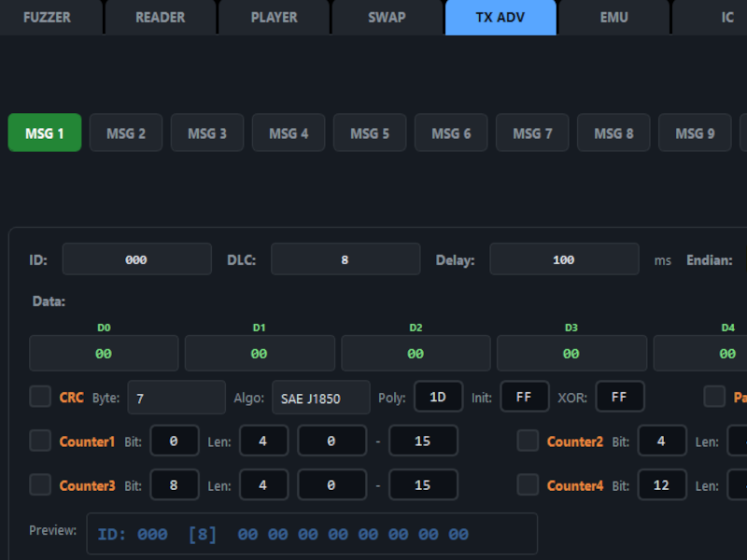Click the MSG 7 button
Screen dimensions: 747x560
coord(532,133)
